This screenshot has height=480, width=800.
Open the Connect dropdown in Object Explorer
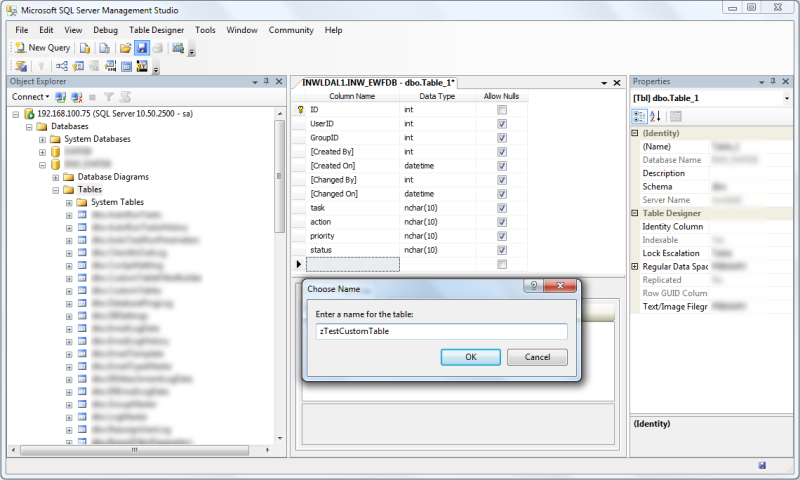(31, 97)
